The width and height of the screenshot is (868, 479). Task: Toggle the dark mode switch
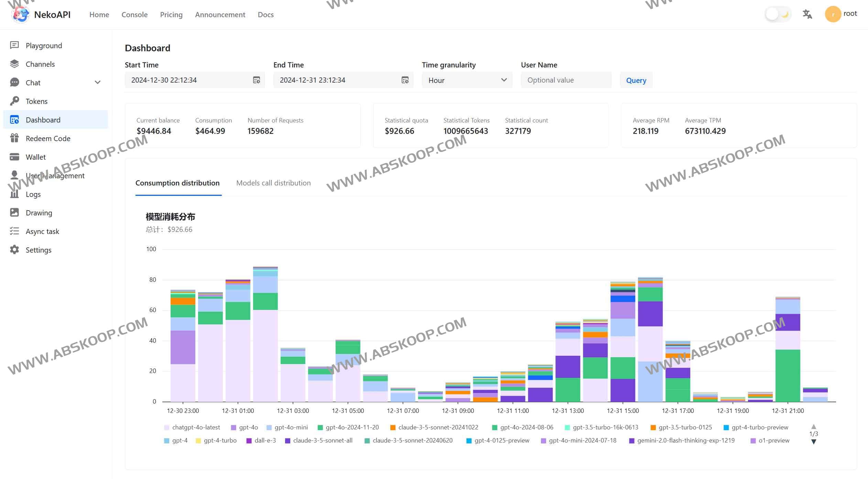coord(778,14)
